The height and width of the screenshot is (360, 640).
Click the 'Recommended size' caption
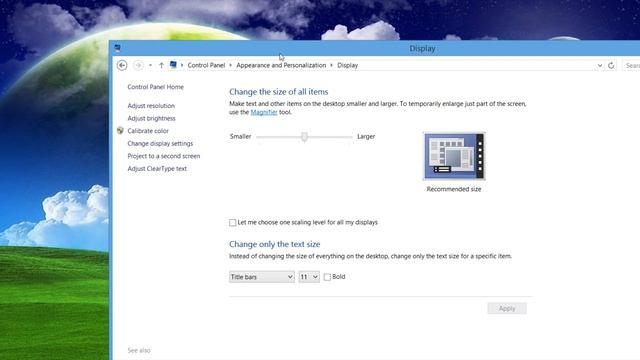pyautogui.click(x=454, y=189)
